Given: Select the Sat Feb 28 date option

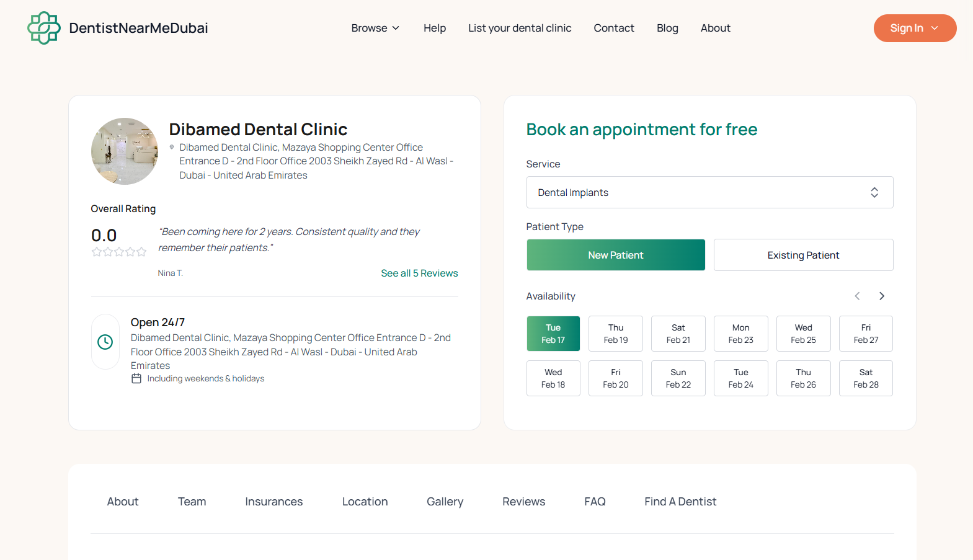Looking at the screenshot, I should (865, 378).
